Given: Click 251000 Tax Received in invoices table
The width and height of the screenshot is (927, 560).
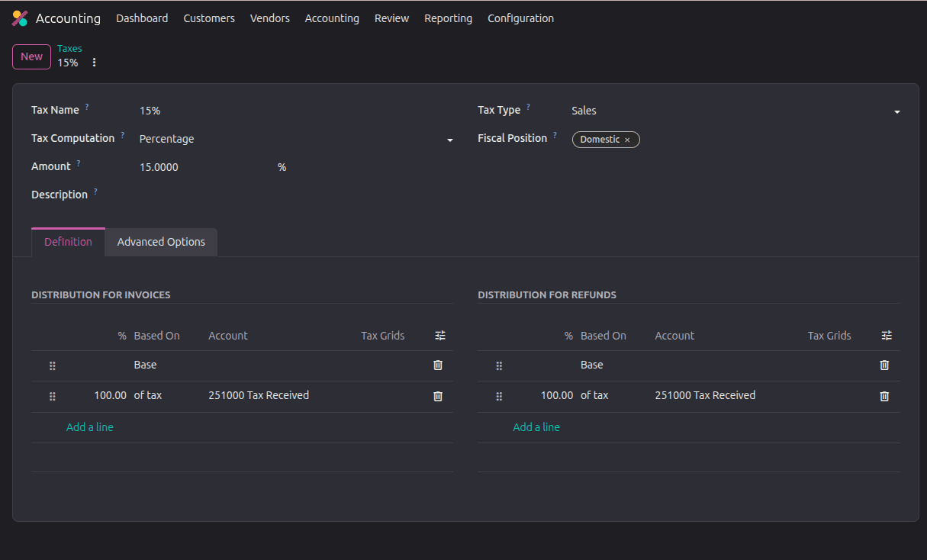Looking at the screenshot, I should pyautogui.click(x=259, y=395).
